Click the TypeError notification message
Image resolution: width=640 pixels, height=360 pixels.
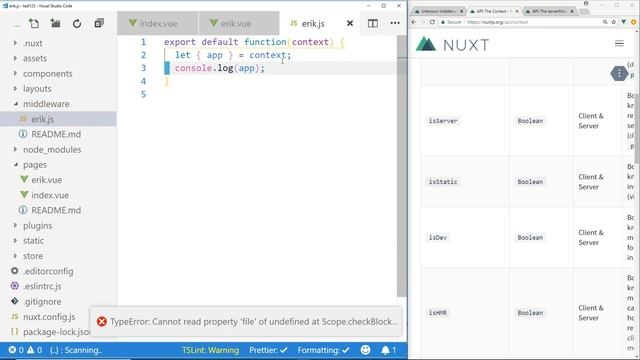[x=254, y=322]
